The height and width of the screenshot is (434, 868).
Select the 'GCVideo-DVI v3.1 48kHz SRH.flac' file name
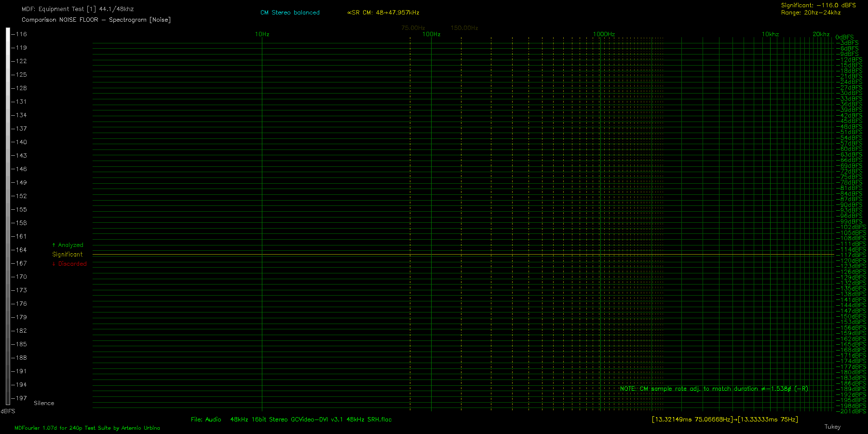click(x=341, y=420)
